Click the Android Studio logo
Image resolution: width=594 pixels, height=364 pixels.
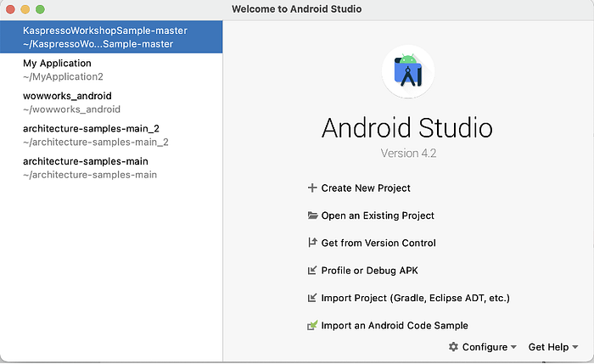pos(408,71)
